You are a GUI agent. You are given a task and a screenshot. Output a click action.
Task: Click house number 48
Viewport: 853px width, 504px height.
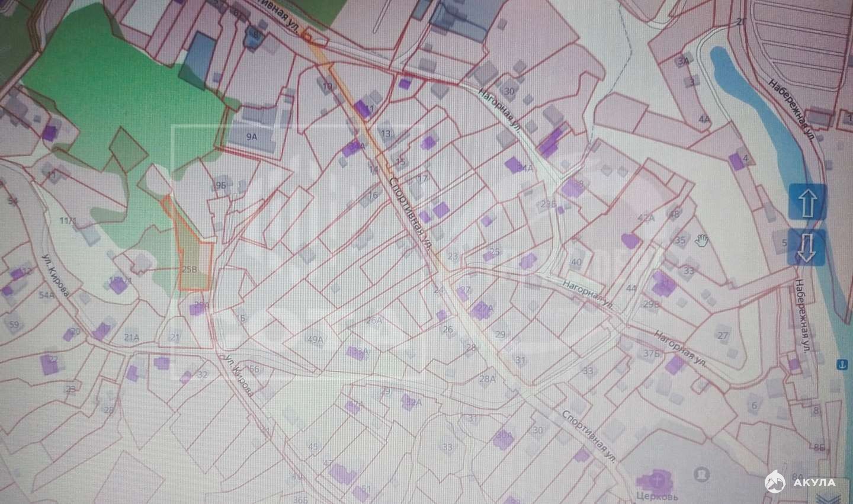[673, 214]
